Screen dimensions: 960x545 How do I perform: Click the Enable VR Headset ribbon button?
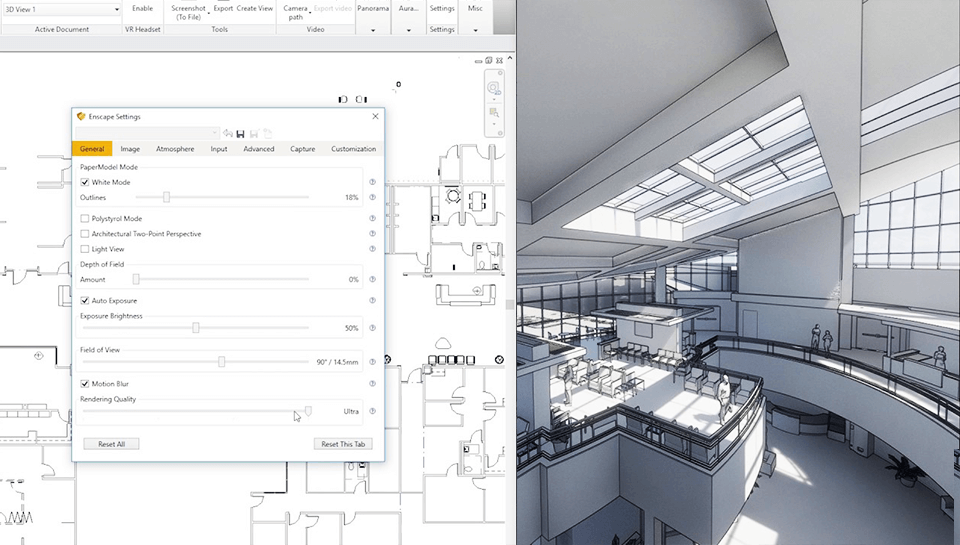point(142,8)
